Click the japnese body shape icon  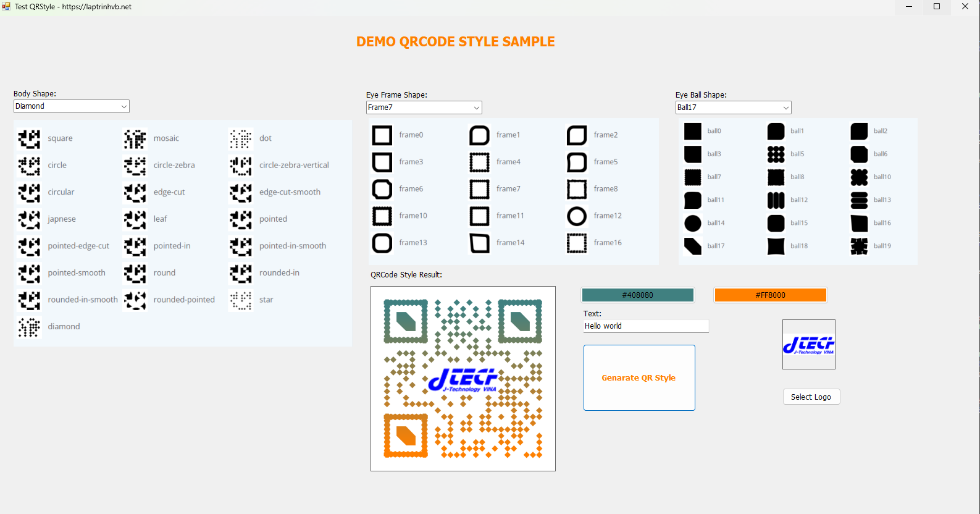29,219
